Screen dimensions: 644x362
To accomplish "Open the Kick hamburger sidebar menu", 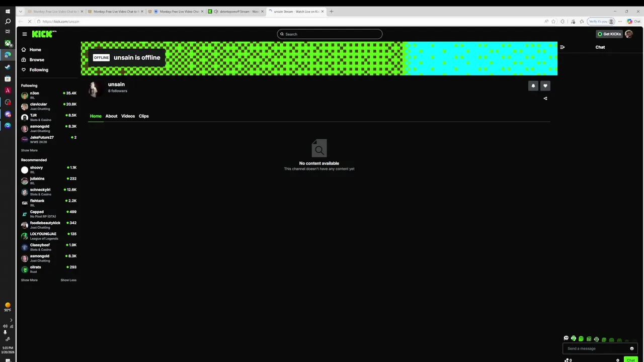I will coord(24,34).
